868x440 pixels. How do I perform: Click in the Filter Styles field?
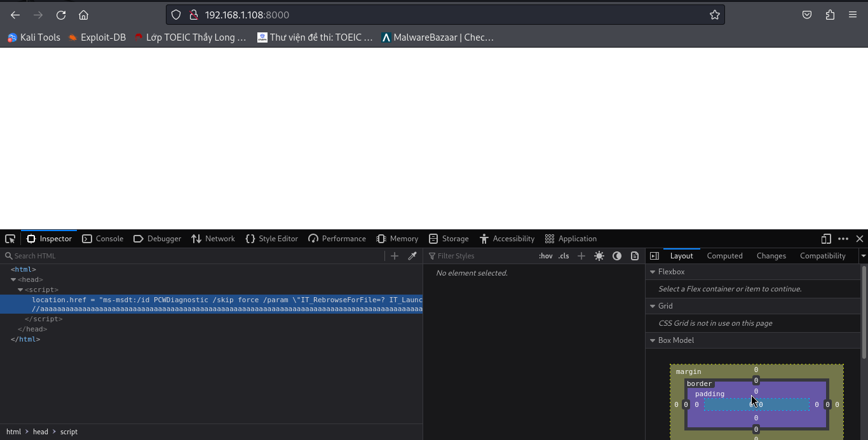481,256
